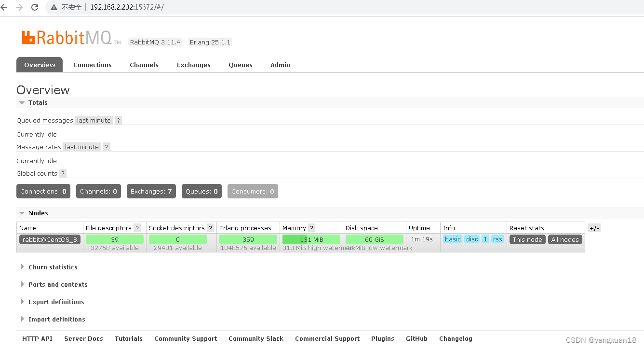Viewport: 644px width, 349px height.
Task: Click the basic info tag
Action: 453,239
